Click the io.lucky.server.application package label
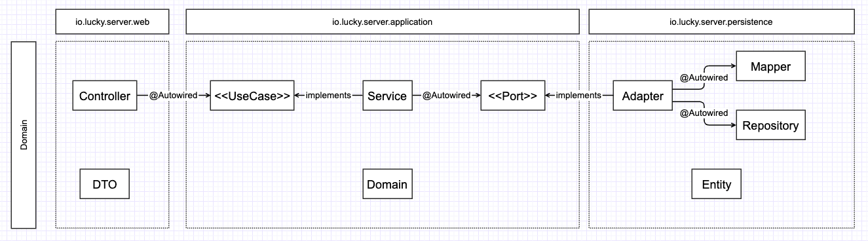Screen dimensions: 868x241 tap(383, 22)
